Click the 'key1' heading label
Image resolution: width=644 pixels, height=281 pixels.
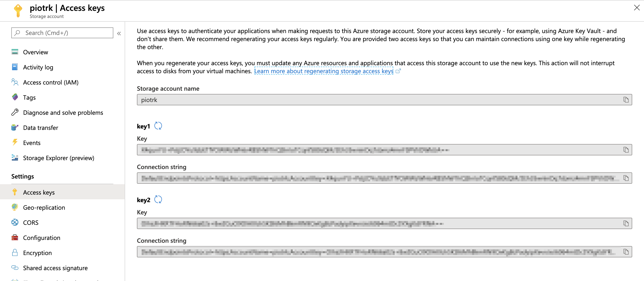point(143,126)
